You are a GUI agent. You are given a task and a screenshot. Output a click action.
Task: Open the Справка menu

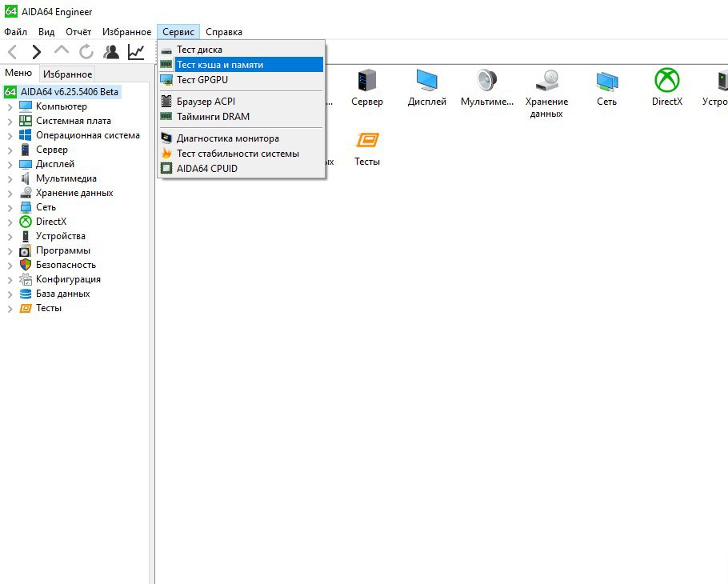[224, 32]
